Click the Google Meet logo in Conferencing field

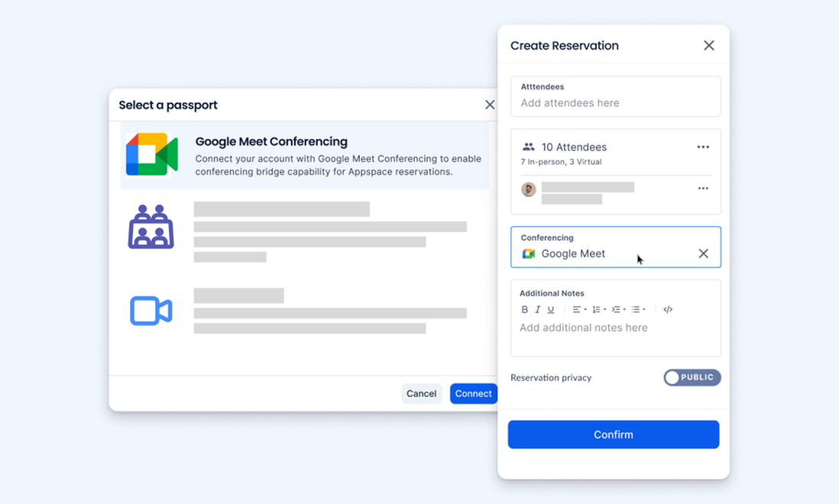(527, 253)
